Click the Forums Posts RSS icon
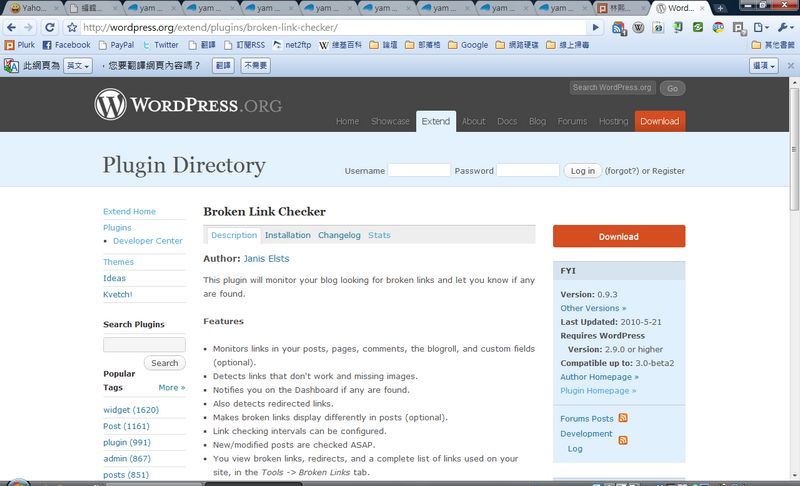Viewport: 800px width, 486px height. pos(623,418)
